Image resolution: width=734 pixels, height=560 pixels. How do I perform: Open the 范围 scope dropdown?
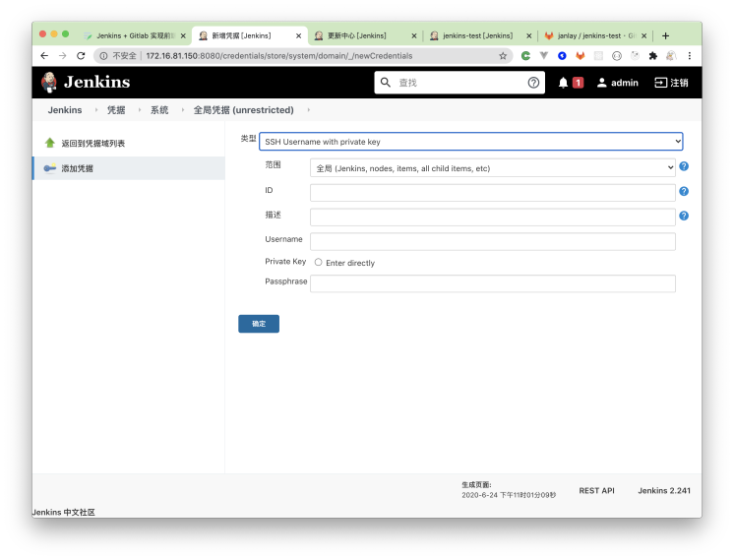click(493, 168)
